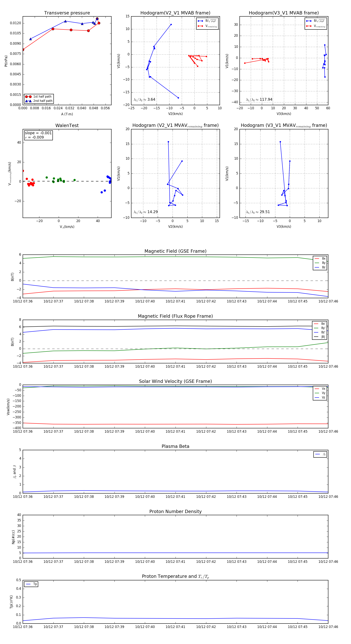Click the 'Vy' legend entry
This screenshot has height=644, width=351.
[x=320, y=393]
